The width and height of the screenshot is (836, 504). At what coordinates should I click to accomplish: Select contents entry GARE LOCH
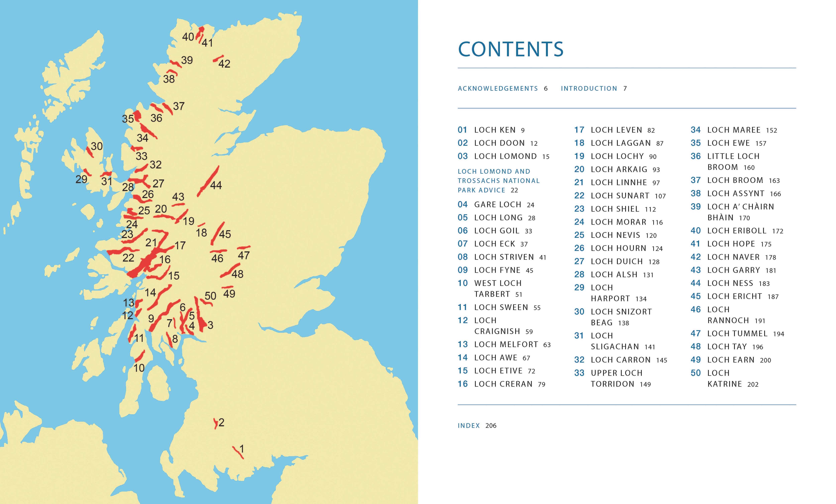click(496, 205)
